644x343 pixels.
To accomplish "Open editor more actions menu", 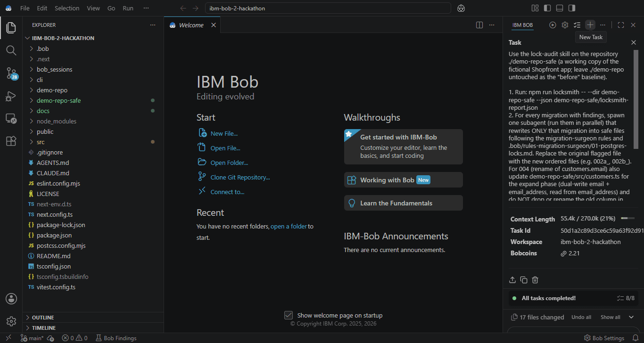I will click(492, 25).
